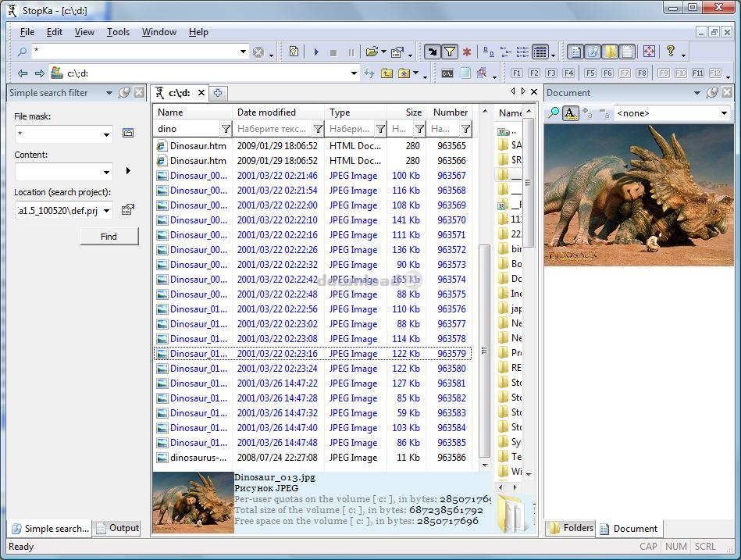Click the Find button
Image resolution: width=741 pixels, height=560 pixels.
point(109,236)
